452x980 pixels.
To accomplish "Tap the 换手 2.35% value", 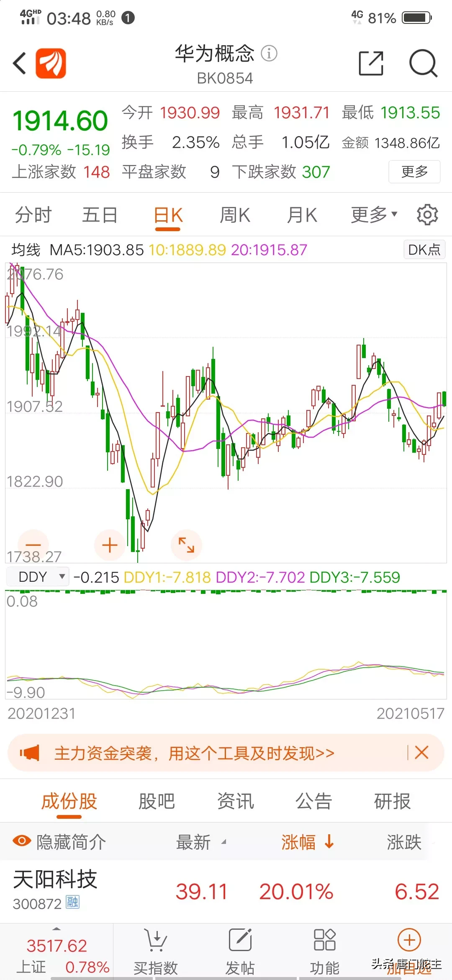I will (196, 142).
